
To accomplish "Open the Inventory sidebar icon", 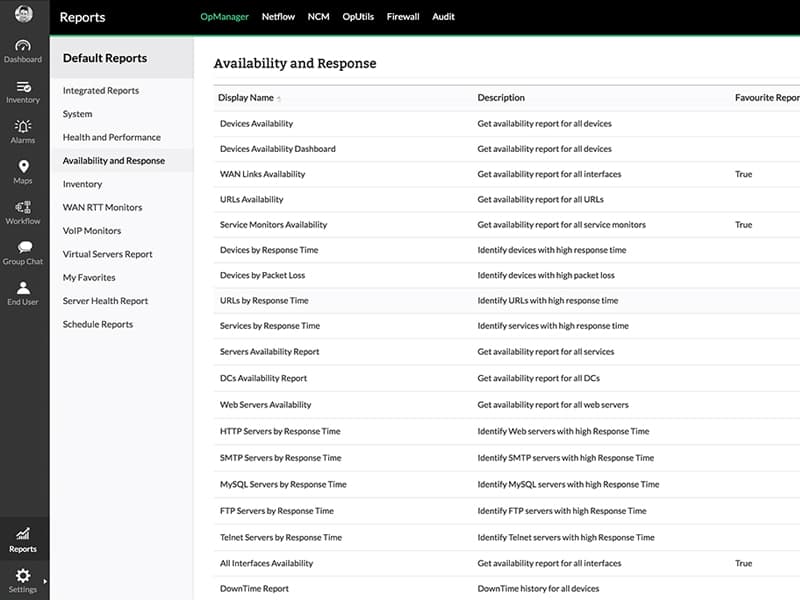I will point(23,87).
